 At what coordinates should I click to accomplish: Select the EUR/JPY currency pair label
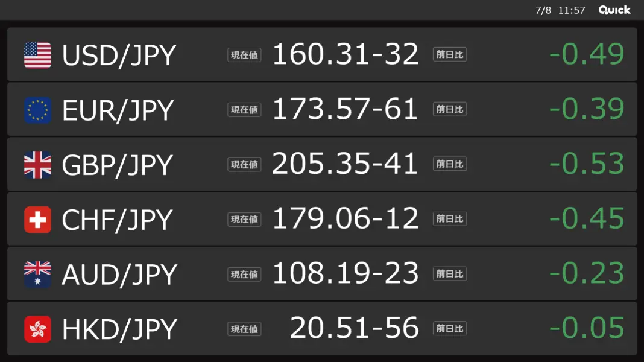tap(118, 110)
